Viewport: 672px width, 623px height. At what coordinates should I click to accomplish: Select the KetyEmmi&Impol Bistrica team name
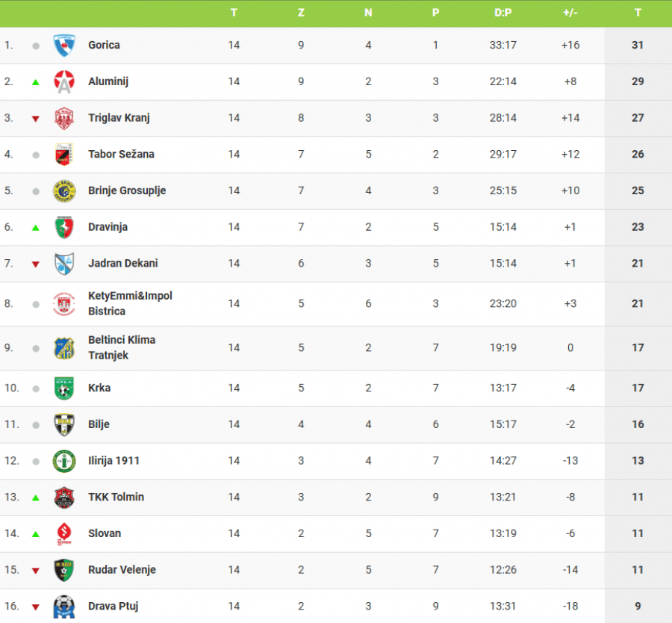tap(129, 303)
